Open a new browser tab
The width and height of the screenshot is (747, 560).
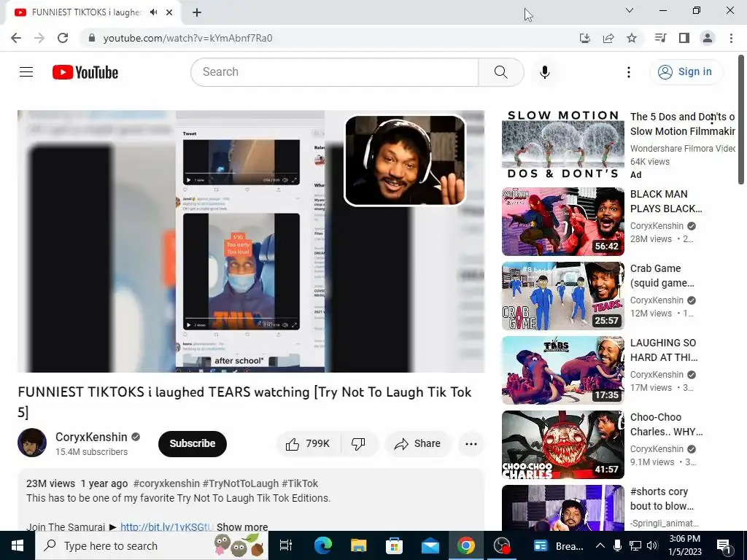pos(197,12)
